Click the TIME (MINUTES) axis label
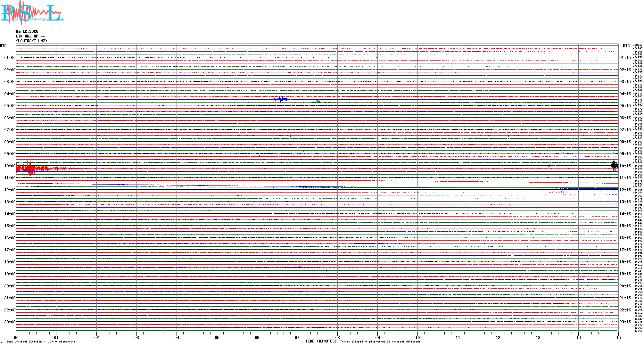Image resolution: width=644 pixels, height=346 pixels. click(321, 341)
